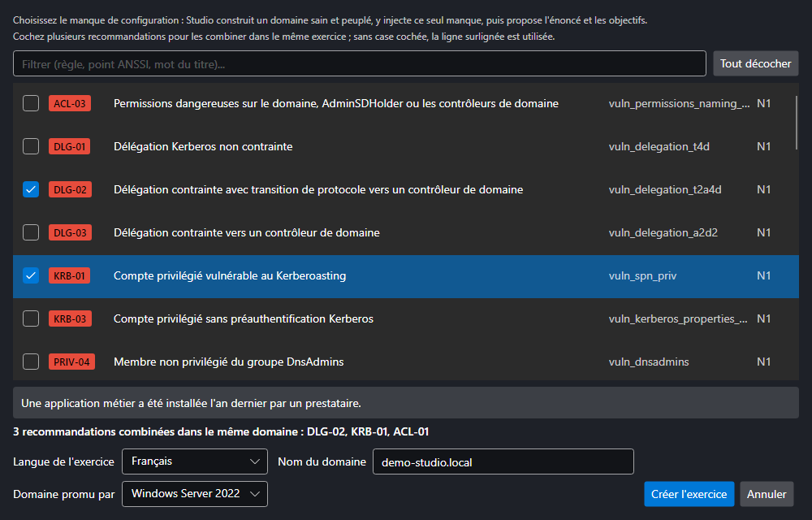This screenshot has width=812, height=520.
Task: Select 'Délégation contrainte avec transition de protocole' title
Action: pyautogui.click(x=318, y=189)
